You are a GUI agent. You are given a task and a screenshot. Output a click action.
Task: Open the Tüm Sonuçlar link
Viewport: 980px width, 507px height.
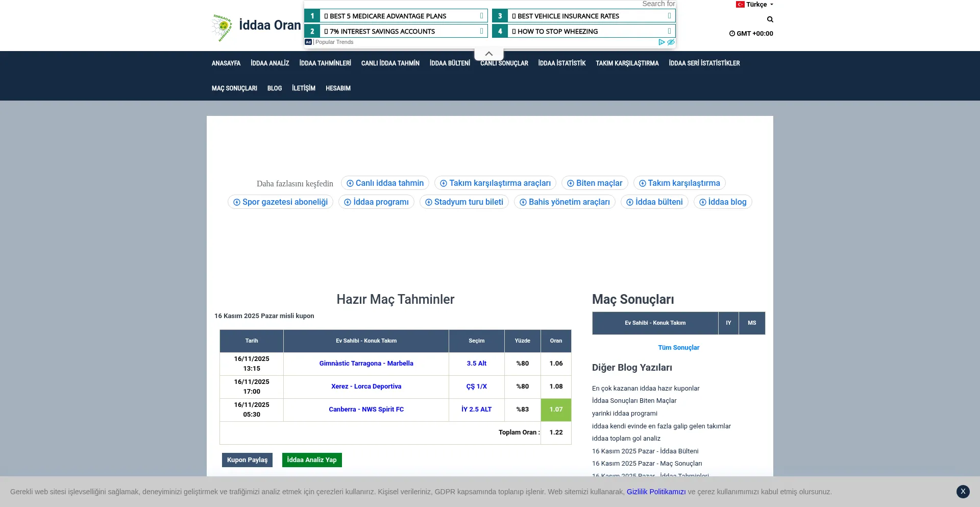coord(678,348)
